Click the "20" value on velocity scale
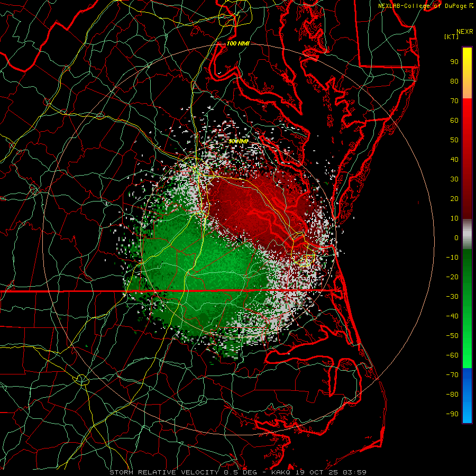The height and width of the screenshot is (476, 476). tap(454, 199)
